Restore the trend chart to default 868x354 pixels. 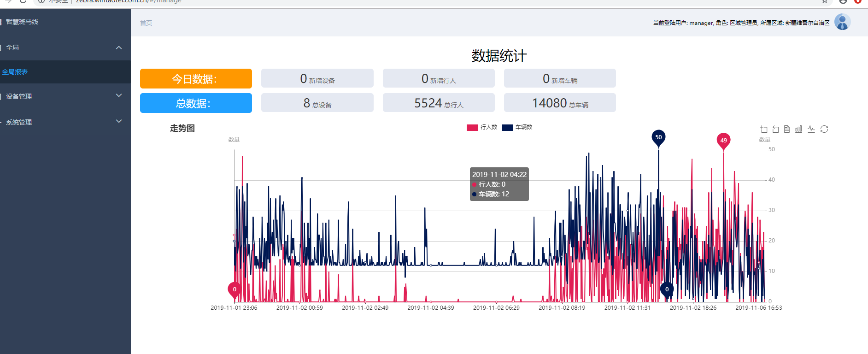(x=824, y=129)
